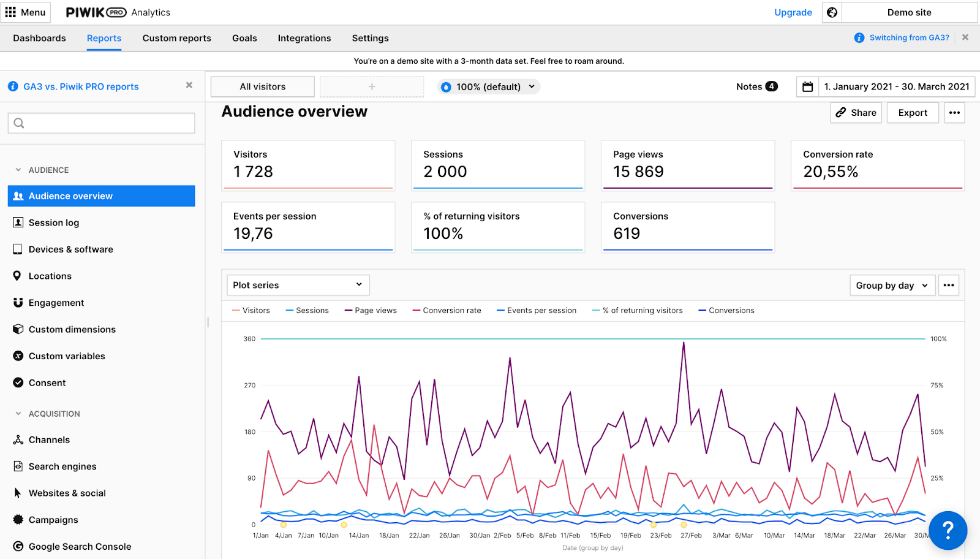Open Google Search Console report
This screenshot has height=559, width=980.
coord(80,546)
